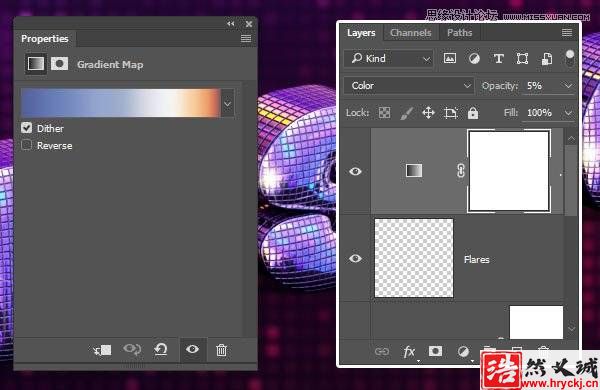The width and height of the screenshot is (600, 390).
Task: Add a layer mask button
Action: click(x=435, y=351)
